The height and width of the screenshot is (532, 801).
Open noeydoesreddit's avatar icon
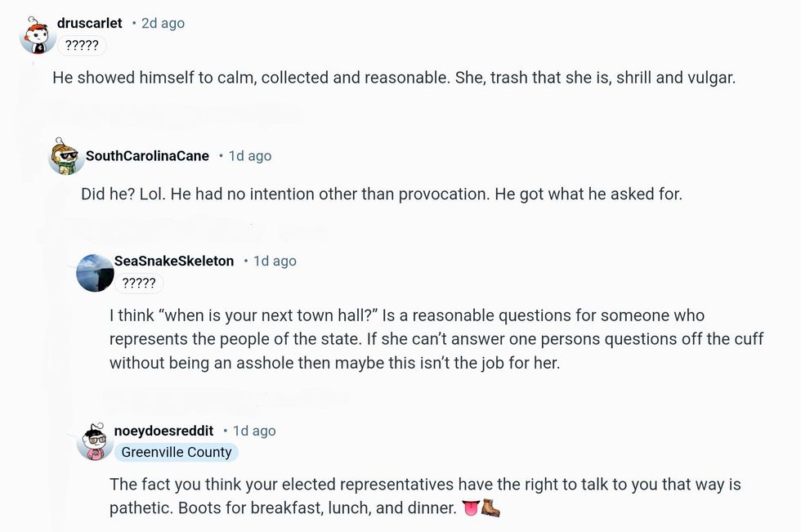click(x=95, y=442)
